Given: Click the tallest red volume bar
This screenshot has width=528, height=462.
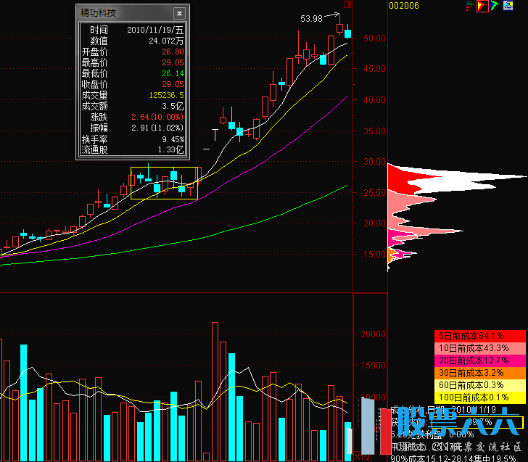Looking at the screenshot, I should 215,392.
